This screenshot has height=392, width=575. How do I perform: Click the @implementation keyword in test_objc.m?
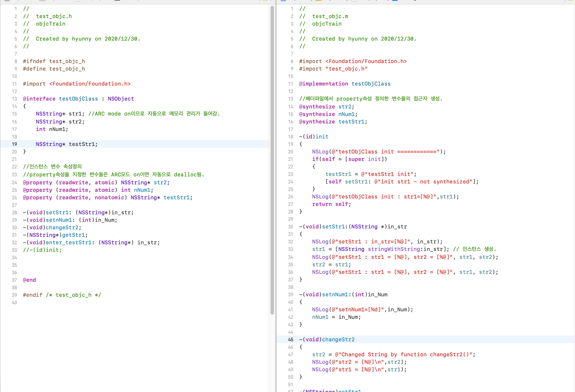click(323, 84)
